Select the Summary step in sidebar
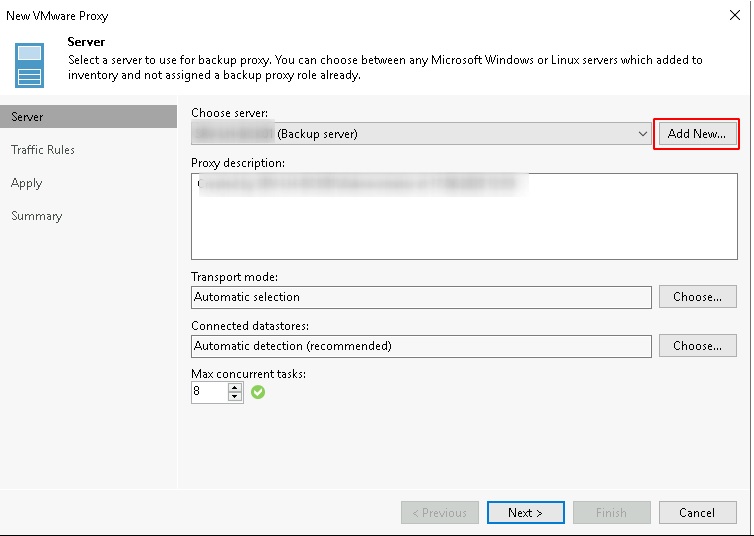This screenshot has height=536, width=754. pyautogui.click(x=37, y=216)
